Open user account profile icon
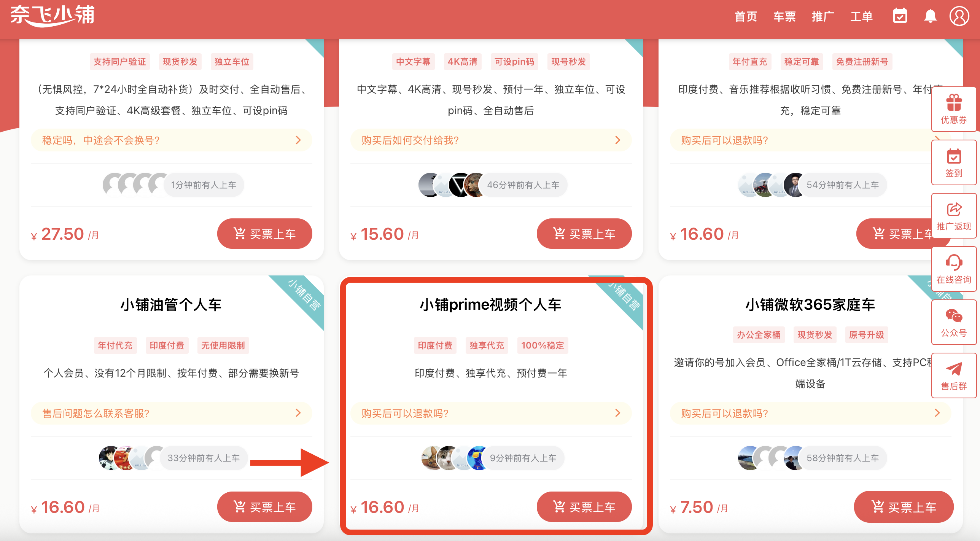This screenshot has height=541, width=980. coord(959,16)
